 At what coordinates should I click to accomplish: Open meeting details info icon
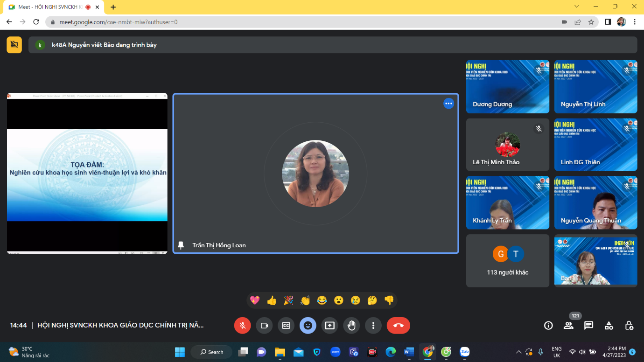coord(548,326)
